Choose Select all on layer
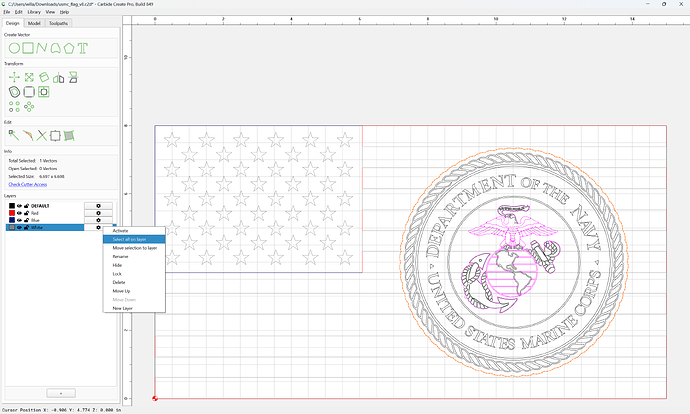Viewport: 690px width, 414px height. 134,239
